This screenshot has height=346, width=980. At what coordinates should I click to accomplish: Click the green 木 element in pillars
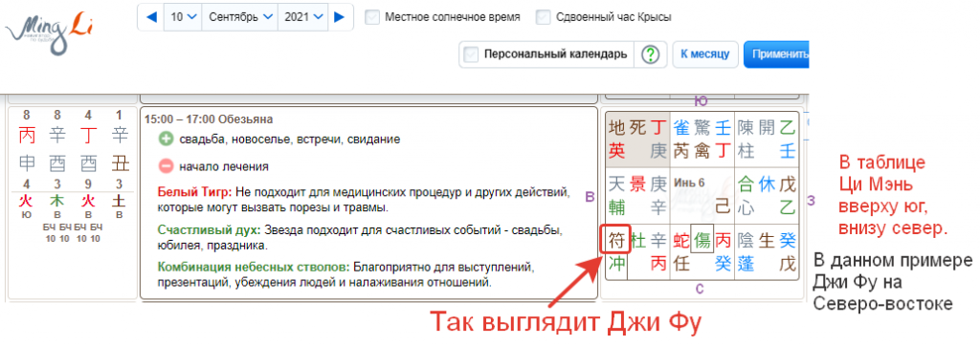tap(57, 201)
